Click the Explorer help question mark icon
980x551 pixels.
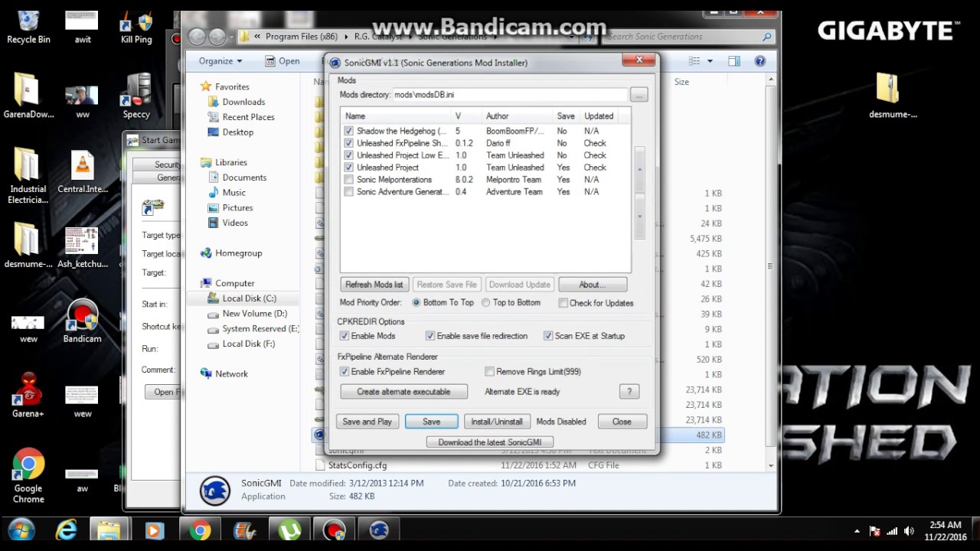pos(759,61)
